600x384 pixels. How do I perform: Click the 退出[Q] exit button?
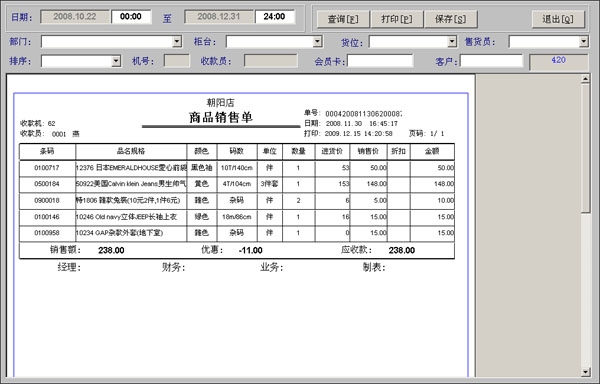[x=558, y=19]
